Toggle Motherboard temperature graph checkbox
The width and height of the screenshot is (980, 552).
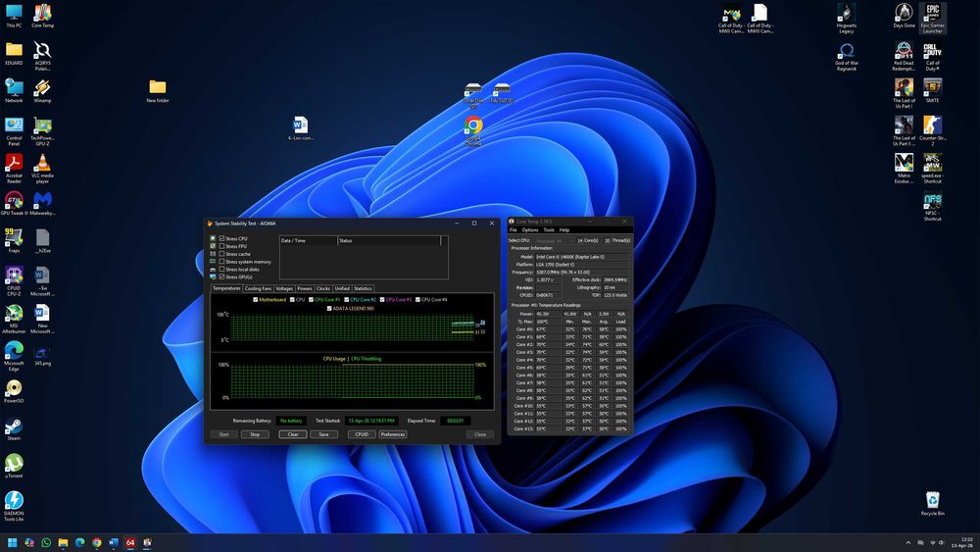[x=255, y=299]
